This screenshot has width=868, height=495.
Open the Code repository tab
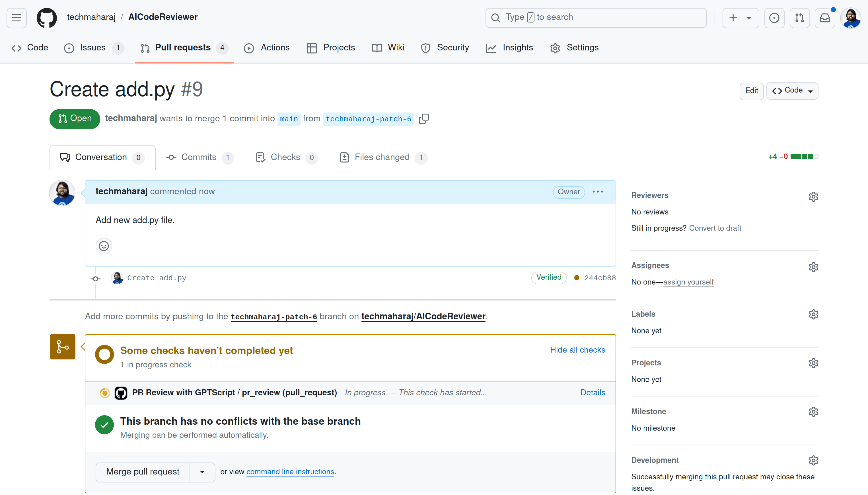[x=30, y=48]
